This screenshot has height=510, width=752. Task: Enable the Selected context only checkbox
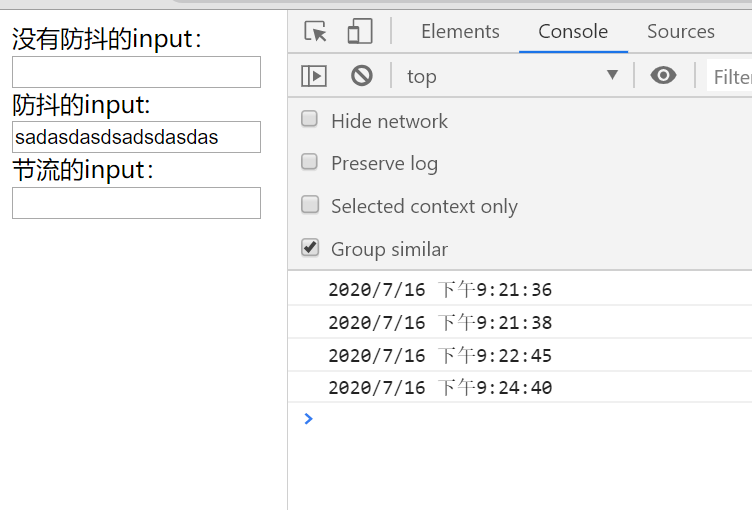pos(309,204)
